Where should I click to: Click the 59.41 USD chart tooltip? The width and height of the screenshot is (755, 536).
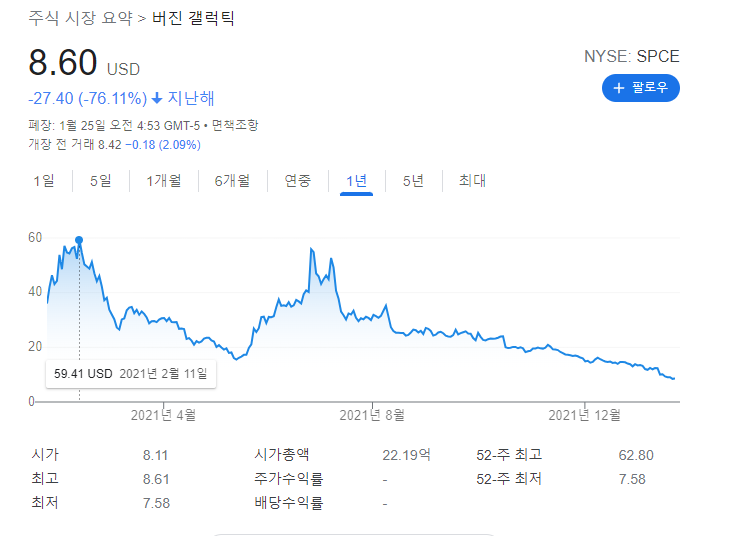coord(131,374)
